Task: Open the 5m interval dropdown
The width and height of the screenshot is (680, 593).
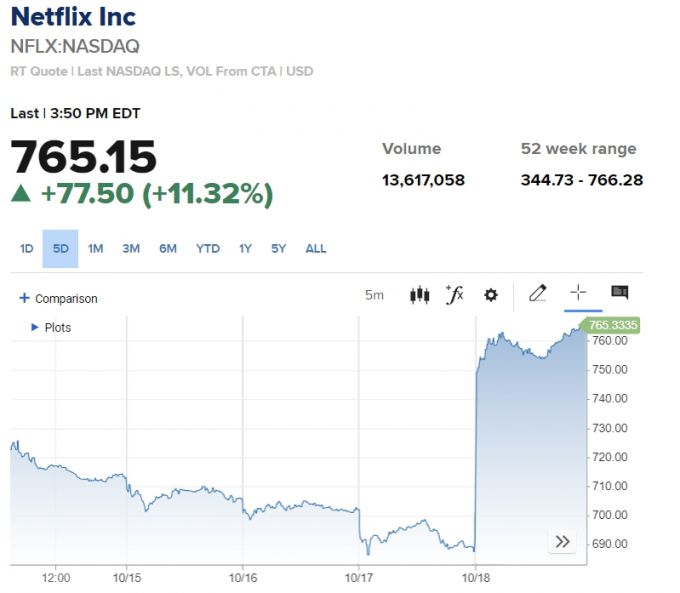Action: [x=374, y=295]
